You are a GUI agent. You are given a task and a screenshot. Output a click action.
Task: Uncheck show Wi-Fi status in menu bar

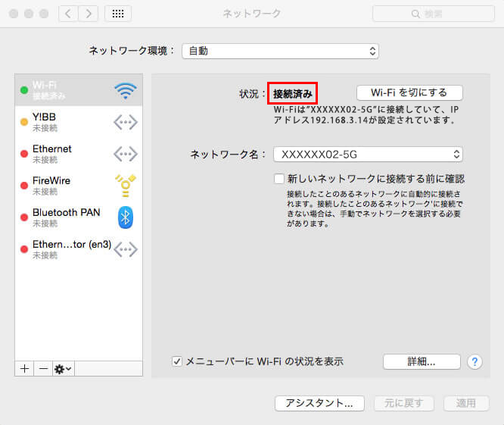coord(177,361)
